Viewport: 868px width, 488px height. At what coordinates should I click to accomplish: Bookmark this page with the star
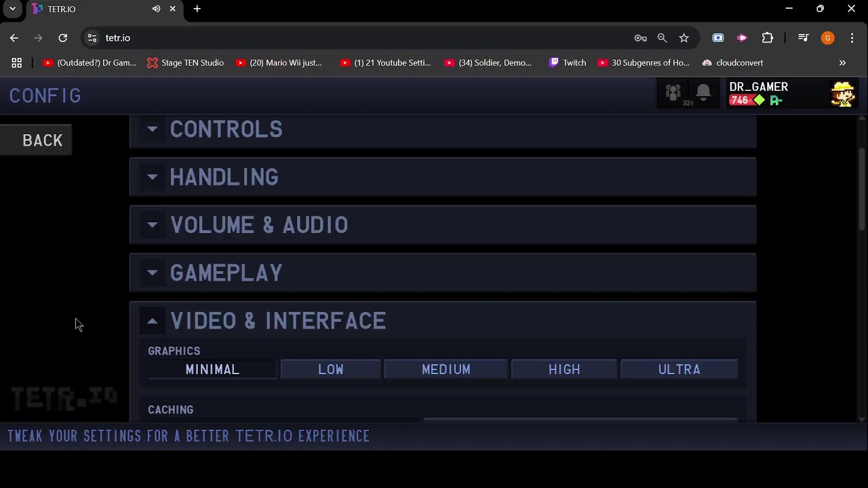[x=684, y=38]
